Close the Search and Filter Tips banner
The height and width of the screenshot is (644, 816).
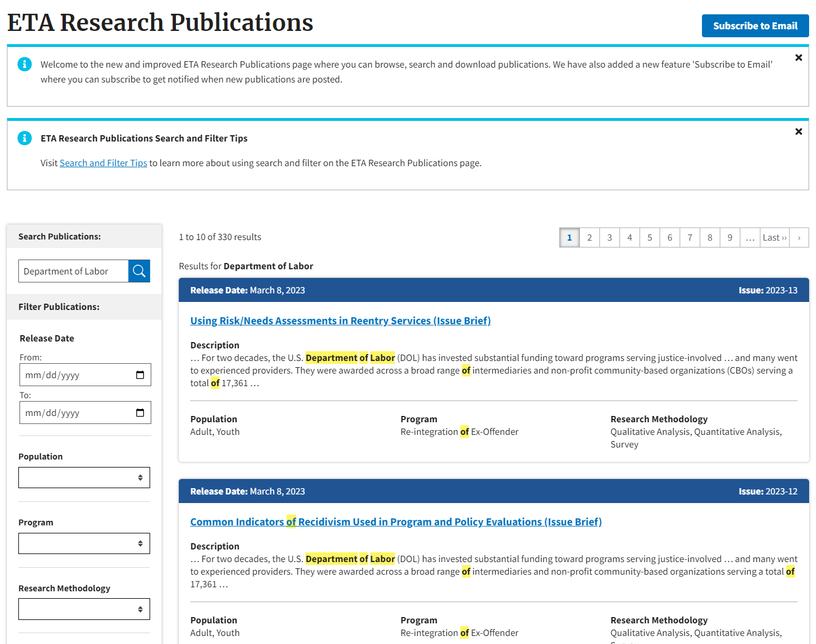pos(798,132)
